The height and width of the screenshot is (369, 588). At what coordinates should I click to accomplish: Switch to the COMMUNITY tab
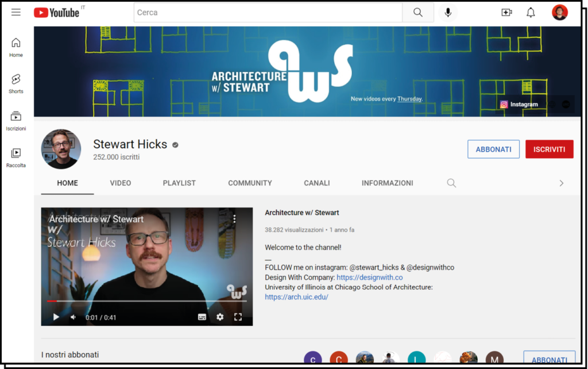250,183
